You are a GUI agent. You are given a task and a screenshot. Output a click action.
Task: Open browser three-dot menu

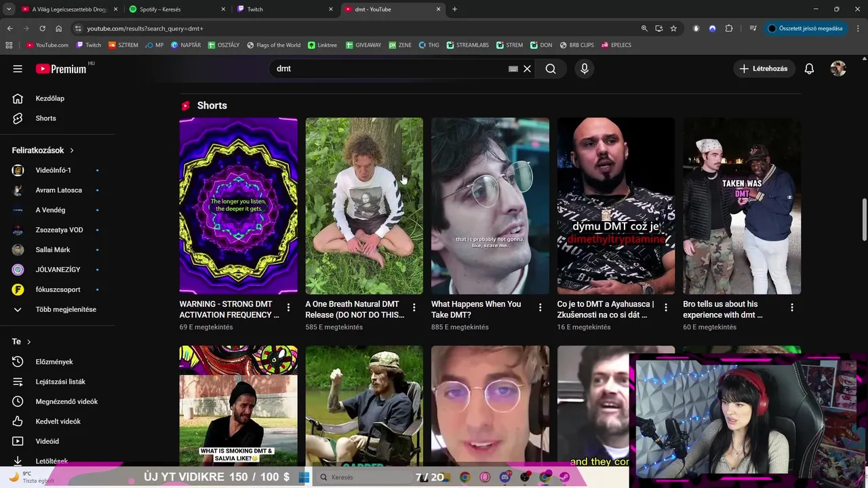tap(858, 28)
